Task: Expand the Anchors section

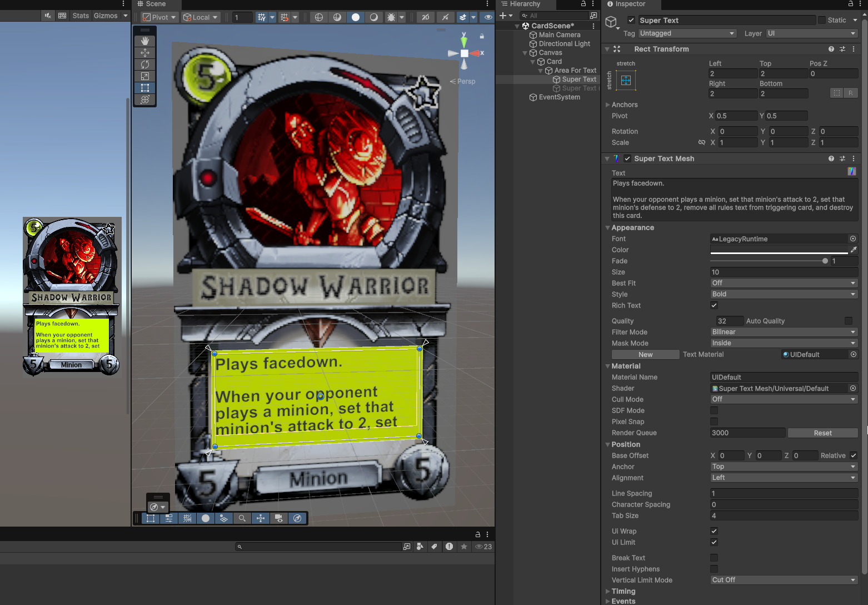Action: [x=608, y=105]
